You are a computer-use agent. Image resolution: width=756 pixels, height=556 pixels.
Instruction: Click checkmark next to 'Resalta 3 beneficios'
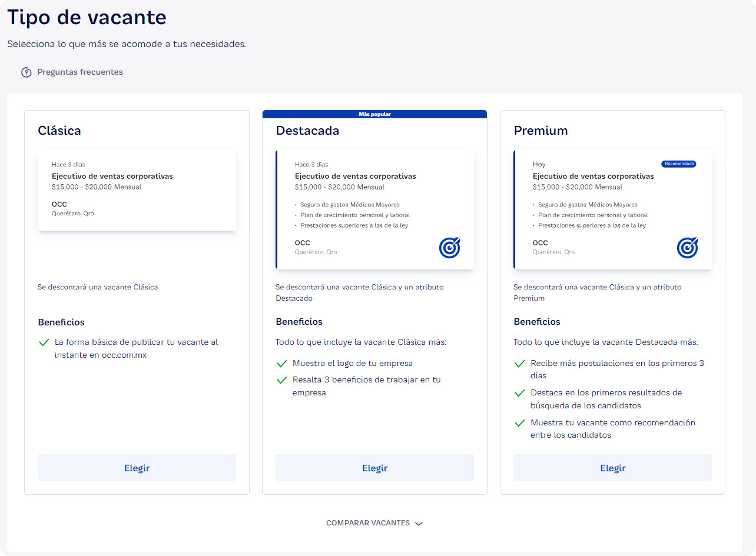click(281, 380)
